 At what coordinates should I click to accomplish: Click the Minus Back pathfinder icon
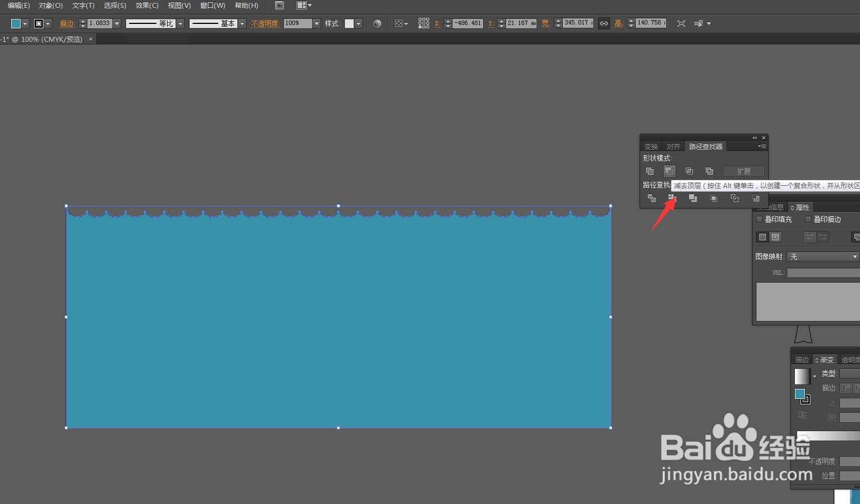click(755, 198)
